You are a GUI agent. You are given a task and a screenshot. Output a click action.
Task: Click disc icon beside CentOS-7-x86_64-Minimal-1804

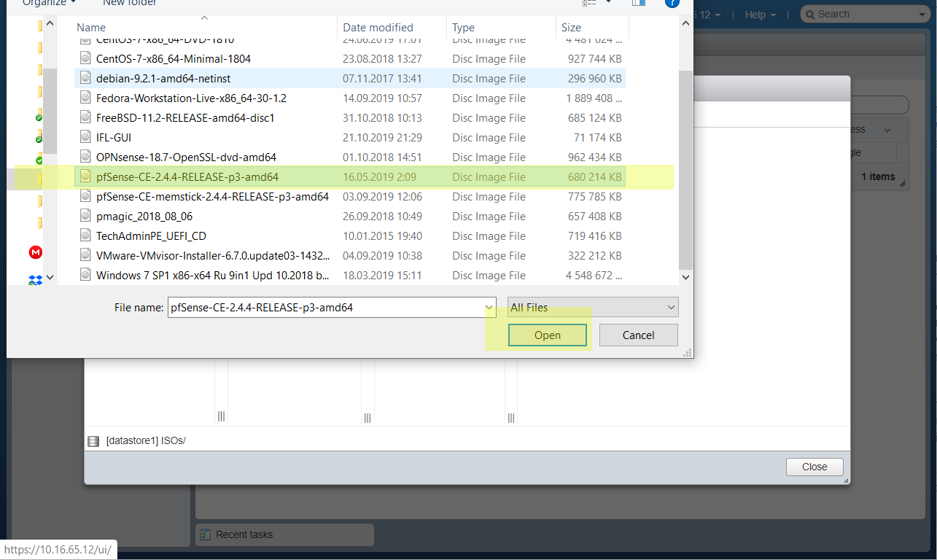[x=85, y=58]
